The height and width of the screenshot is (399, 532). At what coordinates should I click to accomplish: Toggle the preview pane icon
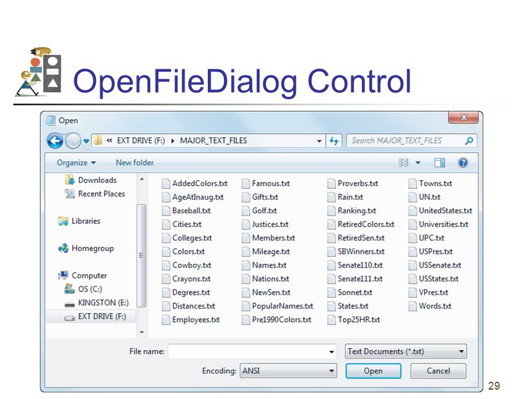439,163
